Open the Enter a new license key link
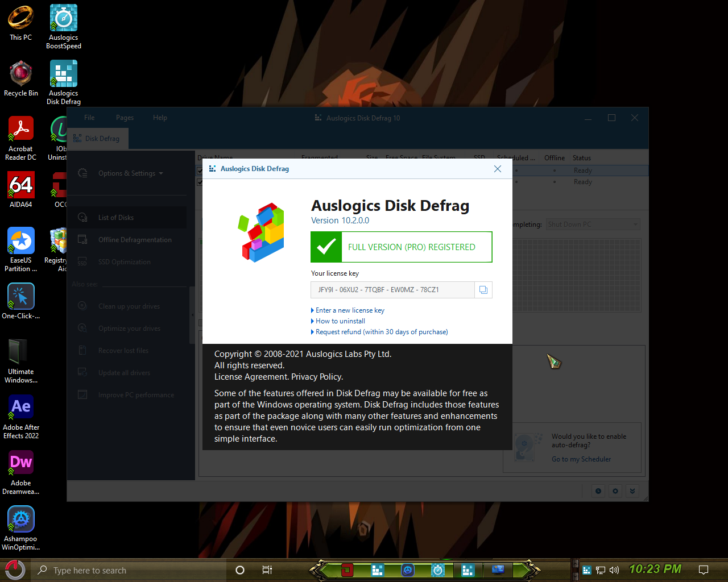 tap(350, 310)
